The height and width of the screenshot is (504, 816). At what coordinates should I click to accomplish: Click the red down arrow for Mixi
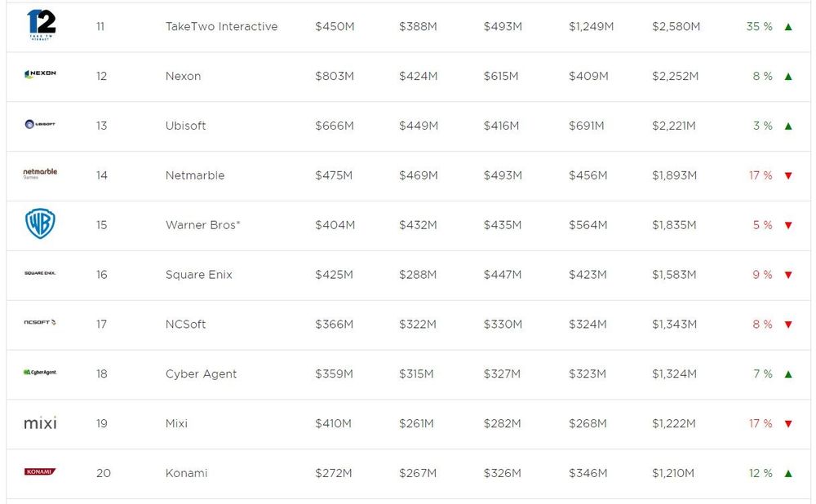coord(788,424)
